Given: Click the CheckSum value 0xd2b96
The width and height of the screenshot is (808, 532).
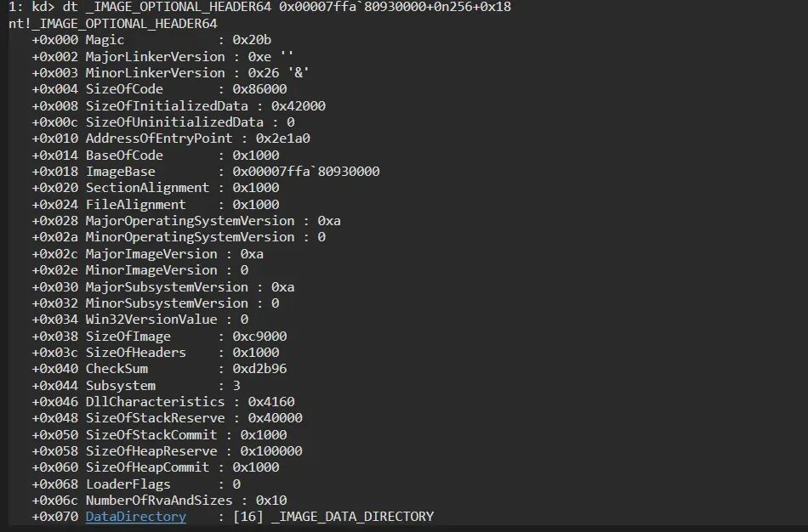Looking at the screenshot, I should tap(259, 369).
